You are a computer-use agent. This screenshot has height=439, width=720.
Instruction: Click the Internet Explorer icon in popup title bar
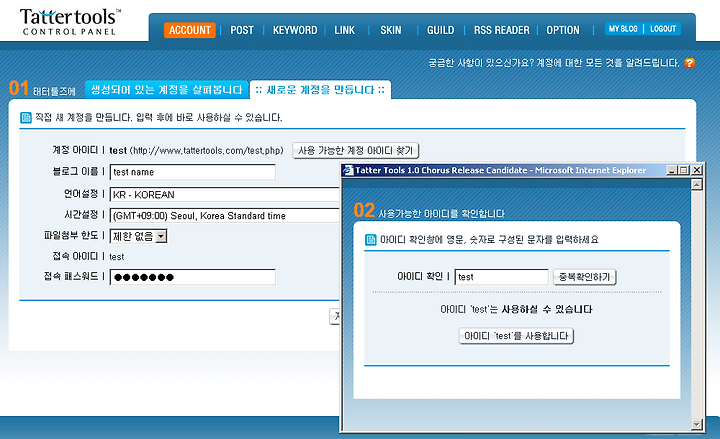[349, 170]
